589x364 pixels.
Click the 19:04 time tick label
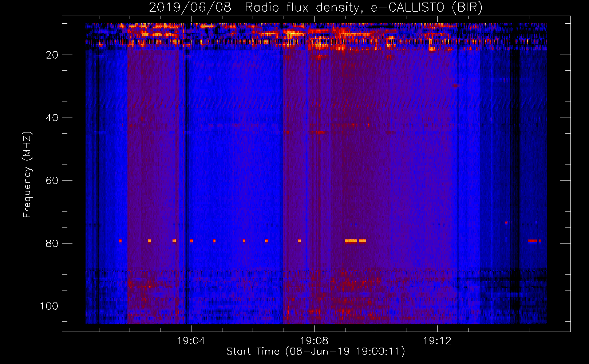tap(191, 341)
